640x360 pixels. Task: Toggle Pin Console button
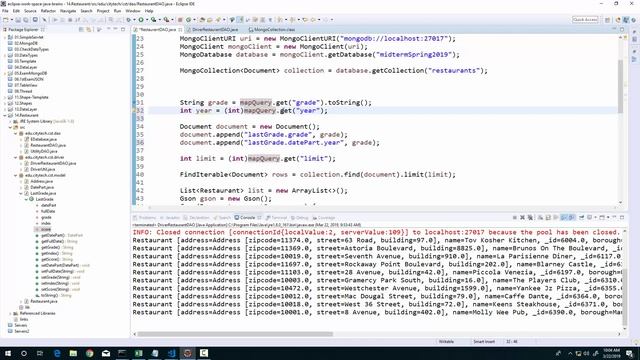pos(582,218)
